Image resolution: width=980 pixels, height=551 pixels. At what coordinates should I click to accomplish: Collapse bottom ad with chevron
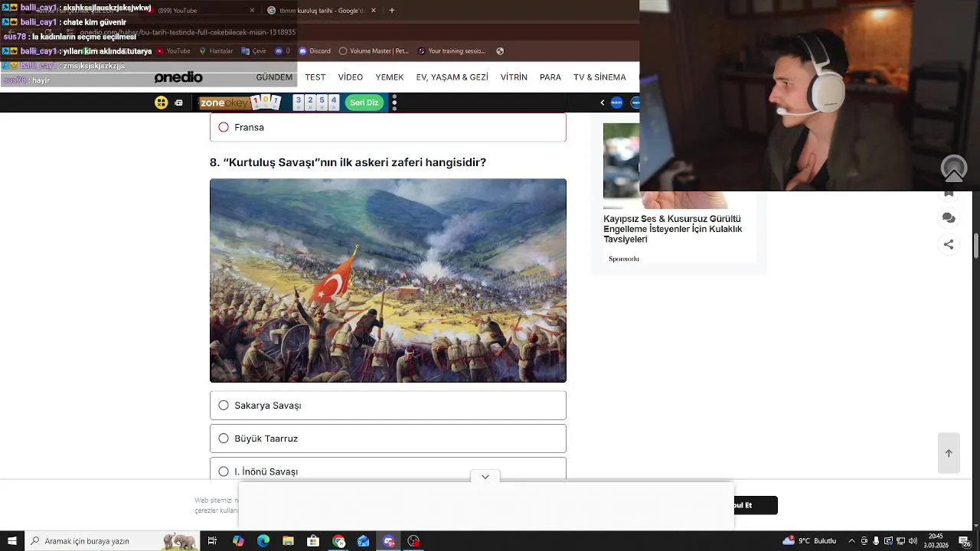point(485,477)
